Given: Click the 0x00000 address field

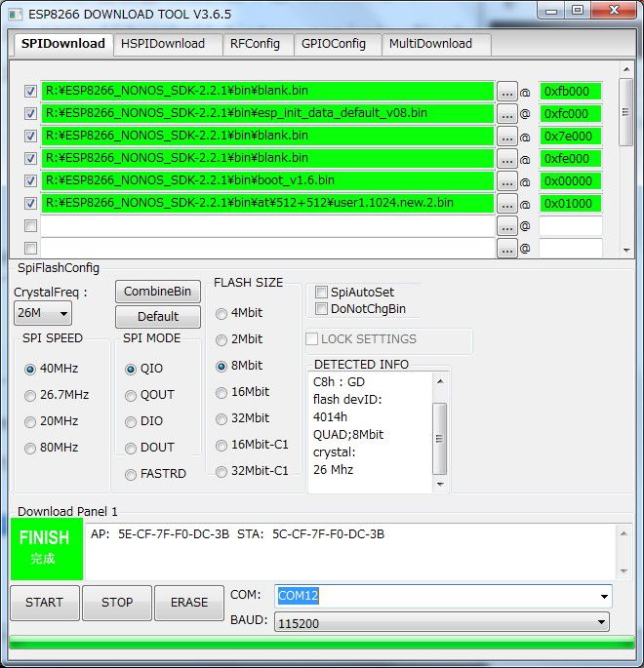Looking at the screenshot, I should [570, 181].
